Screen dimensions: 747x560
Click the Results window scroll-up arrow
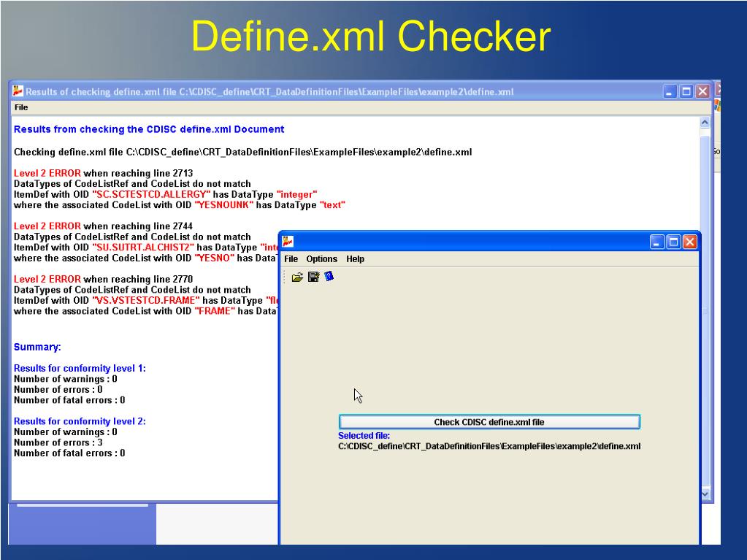pos(705,123)
